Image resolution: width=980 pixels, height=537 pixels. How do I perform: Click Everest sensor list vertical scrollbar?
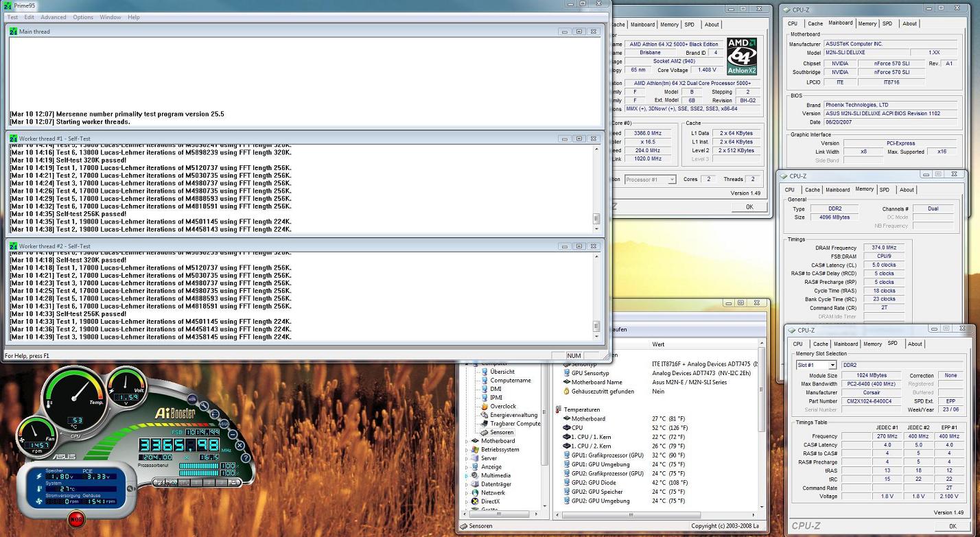pos(762,425)
